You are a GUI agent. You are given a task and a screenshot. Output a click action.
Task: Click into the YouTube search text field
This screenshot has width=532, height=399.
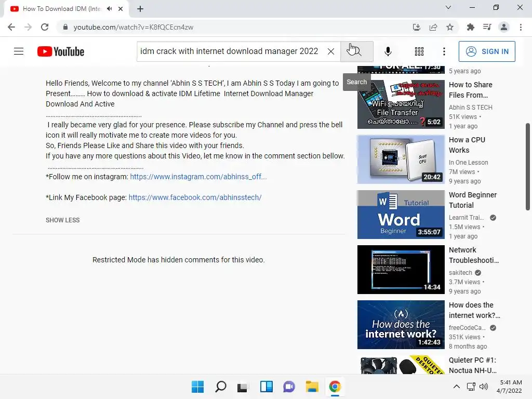[231, 51]
